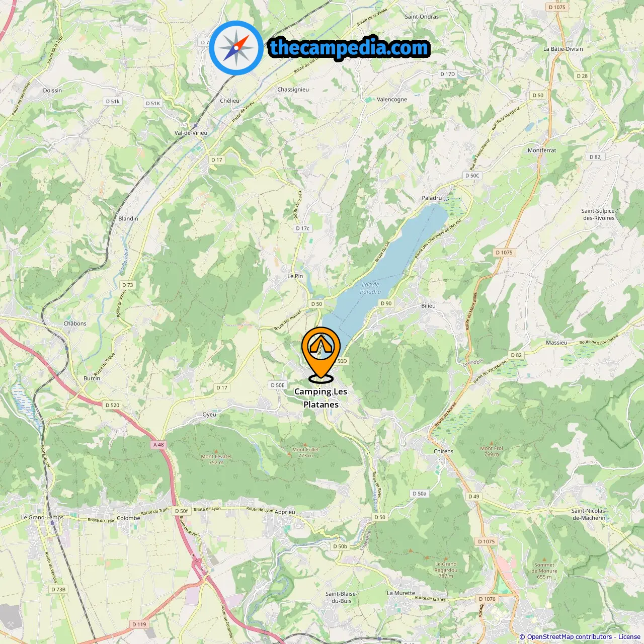Click the Saint-Nicolas-de-Macherin label
Viewport: 644px width, 644px height.
[x=589, y=514]
